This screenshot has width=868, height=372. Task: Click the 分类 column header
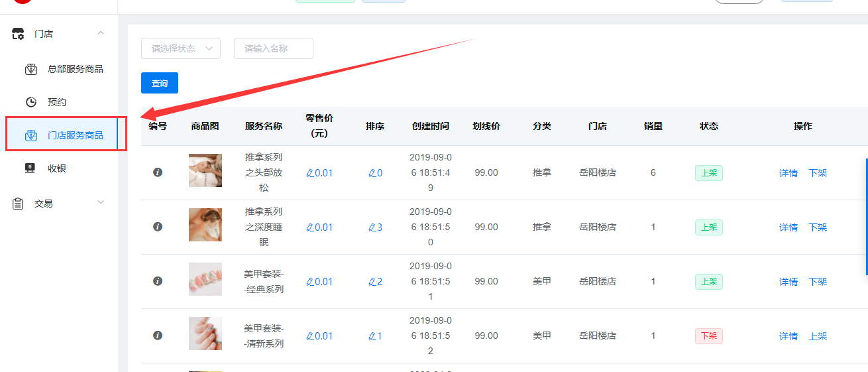pyautogui.click(x=542, y=126)
